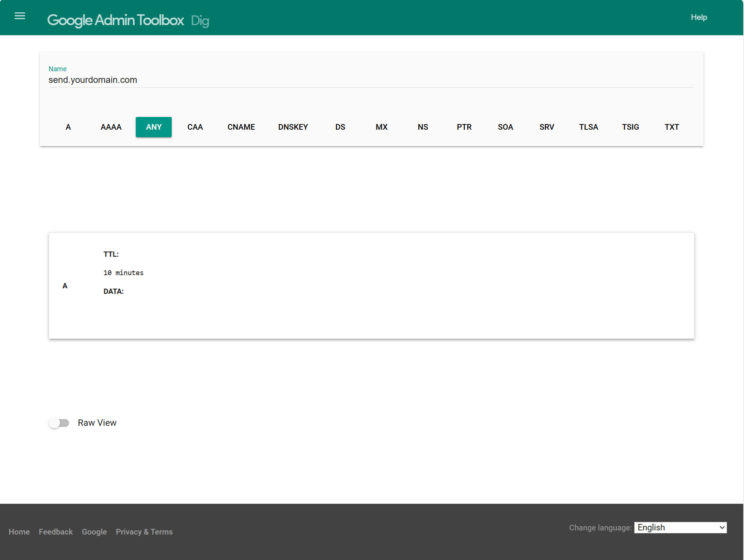Switch to CNAME record lookup
The width and height of the screenshot is (744, 560).
pos(241,127)
